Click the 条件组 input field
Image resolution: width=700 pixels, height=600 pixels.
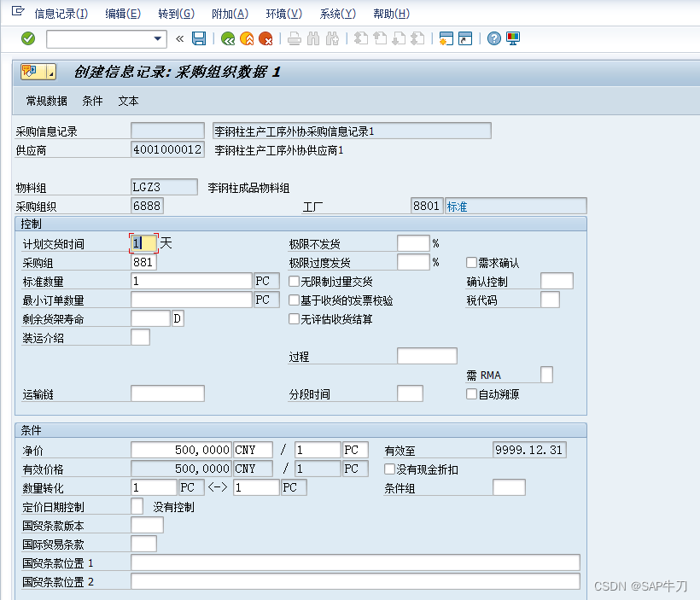click(510, 487)
